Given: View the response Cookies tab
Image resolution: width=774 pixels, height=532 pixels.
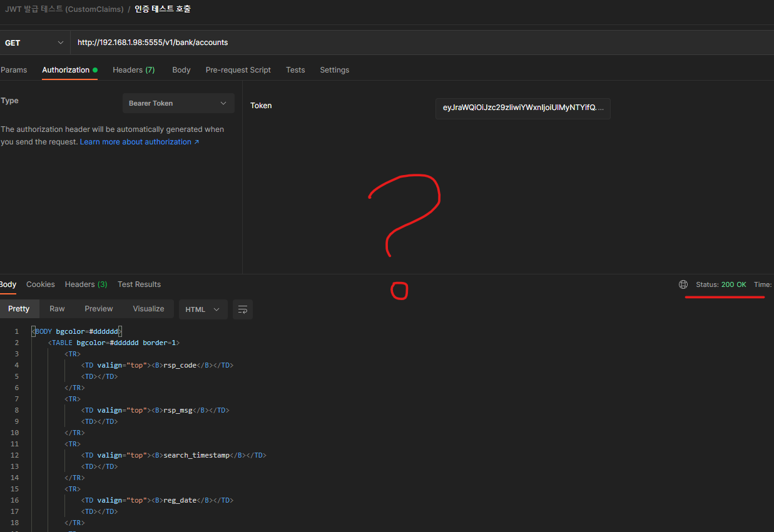Looking at the screenshot, I should (41, 284).
